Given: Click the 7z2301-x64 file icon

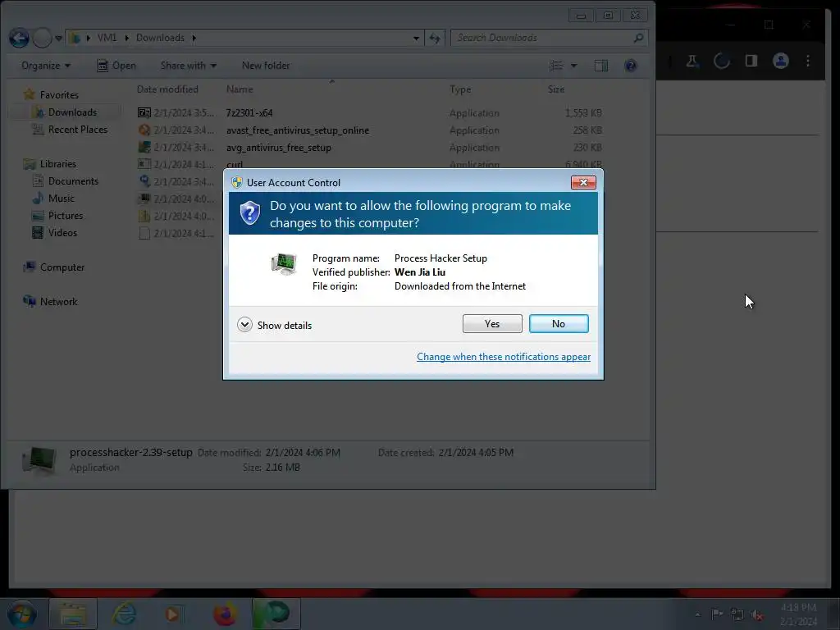Looking at the screenshot, I should pyautogui.click(x=144, y=112).
